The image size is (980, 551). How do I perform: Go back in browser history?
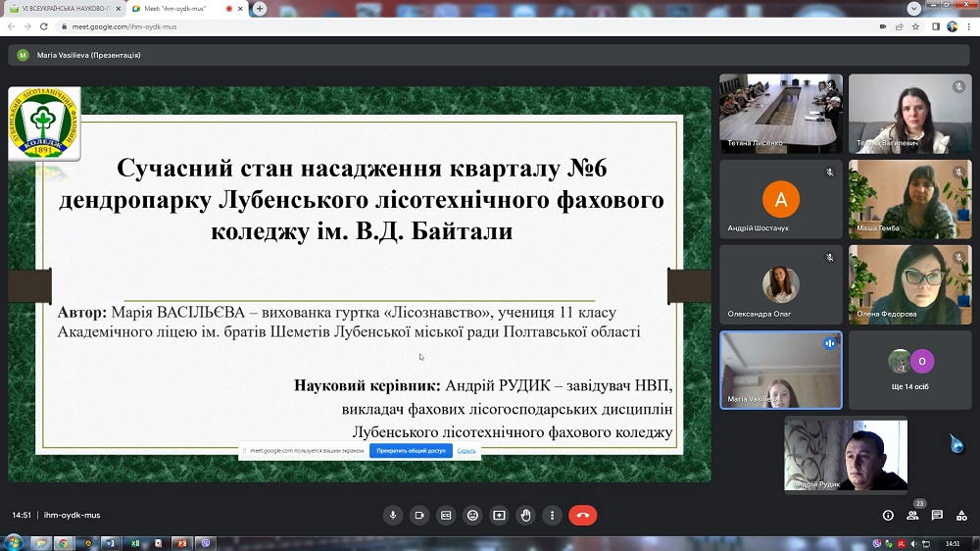(x=11, y=26)
